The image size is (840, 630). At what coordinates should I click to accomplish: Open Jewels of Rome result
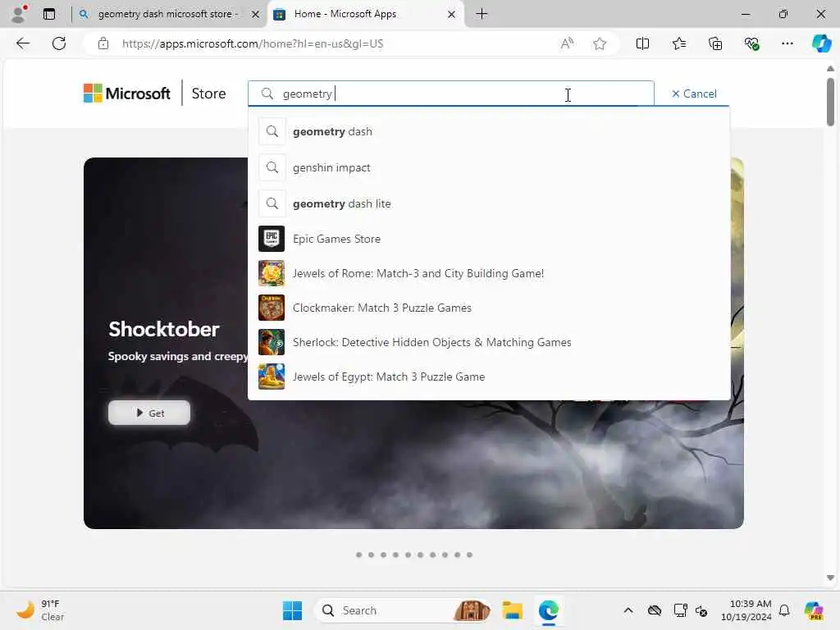click(x=489, y=273)
